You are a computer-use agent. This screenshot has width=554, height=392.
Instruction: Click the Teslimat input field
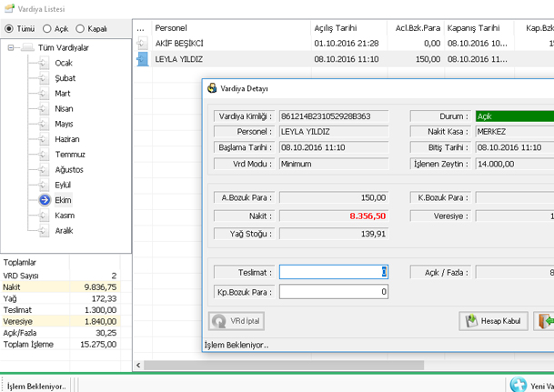(334, 272)
